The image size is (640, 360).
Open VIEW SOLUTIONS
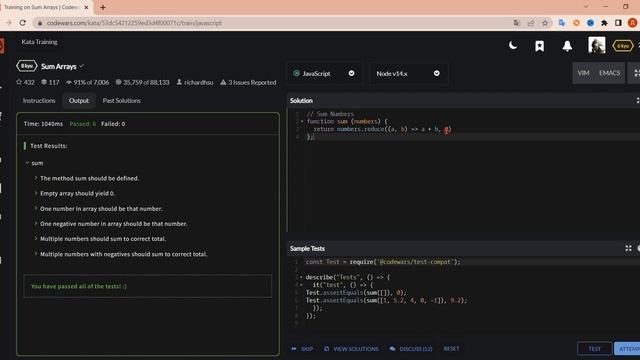pyautogui.click(x=351, y=349)
